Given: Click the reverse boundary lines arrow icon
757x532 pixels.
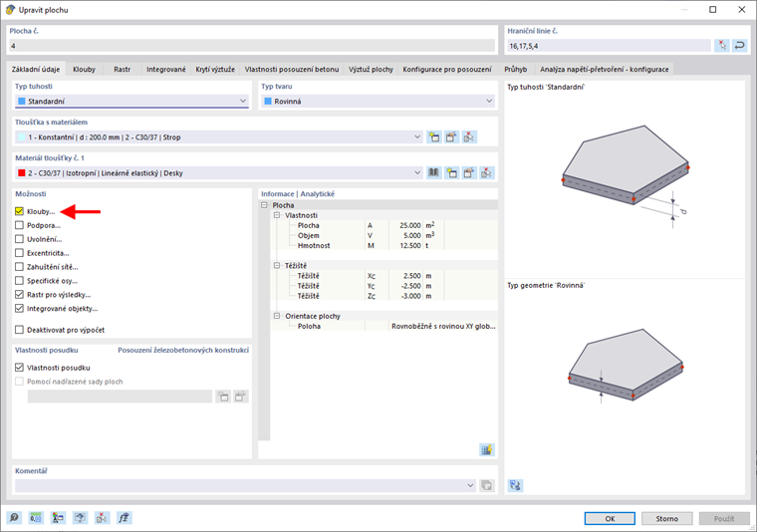Looking at the screenshot, I should (x=740, y=46).
